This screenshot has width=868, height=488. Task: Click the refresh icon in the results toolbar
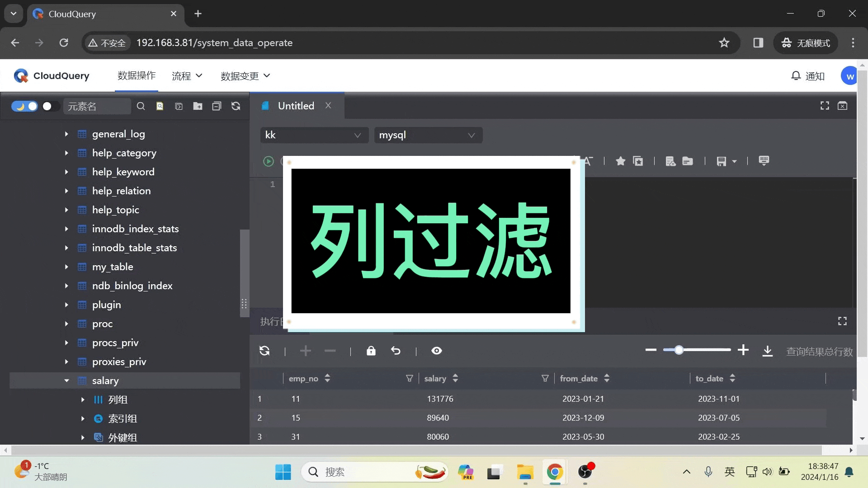coord(265,351)
